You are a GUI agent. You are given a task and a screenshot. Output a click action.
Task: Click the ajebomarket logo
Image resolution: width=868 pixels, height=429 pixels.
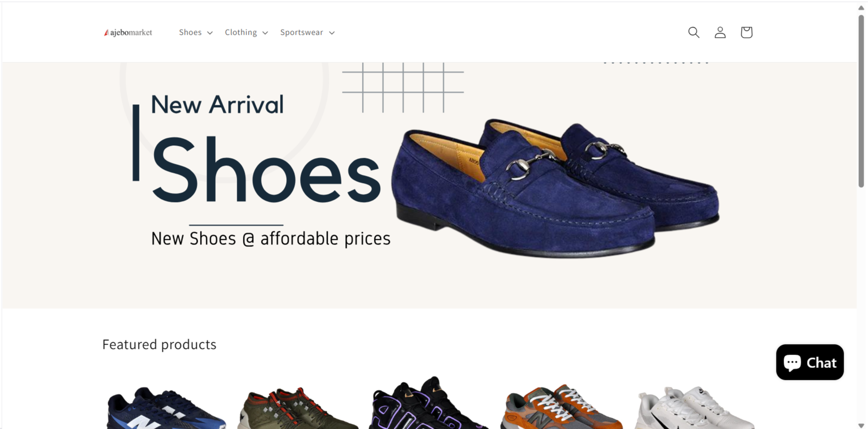128,32
